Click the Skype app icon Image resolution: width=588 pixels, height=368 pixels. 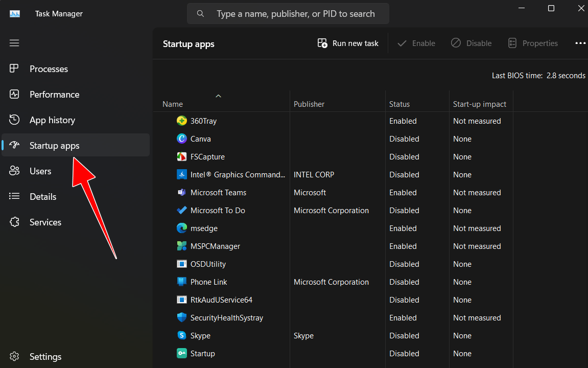click(x=182, y=335)
